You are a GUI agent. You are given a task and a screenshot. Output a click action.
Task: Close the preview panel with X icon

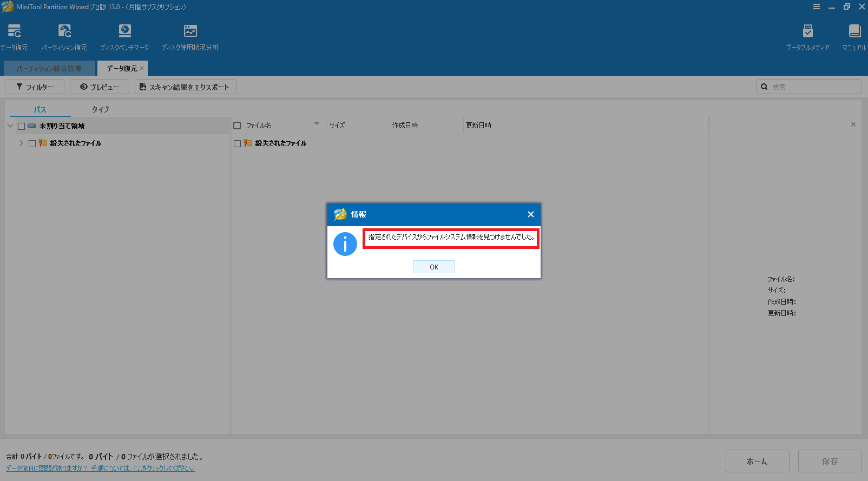point(853,124)
